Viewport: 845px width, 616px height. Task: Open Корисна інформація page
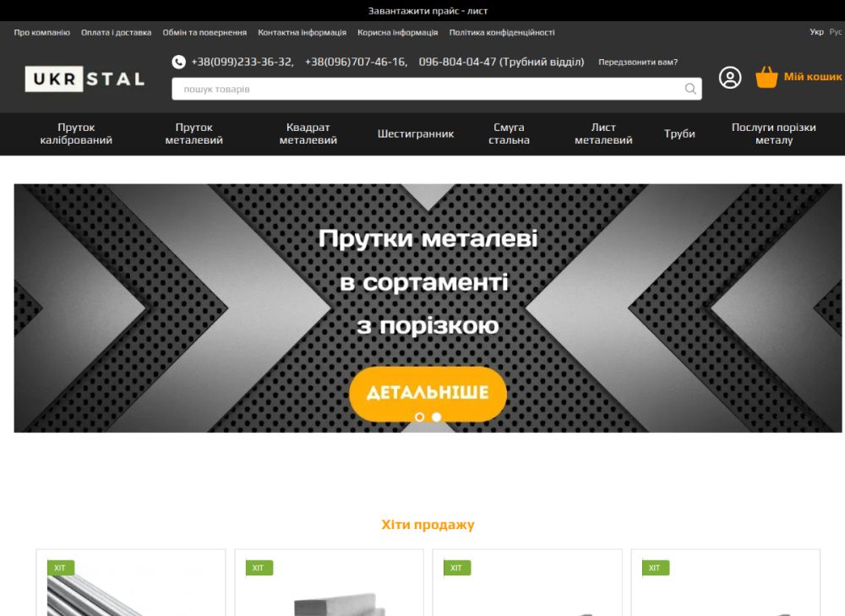[398, 32]
